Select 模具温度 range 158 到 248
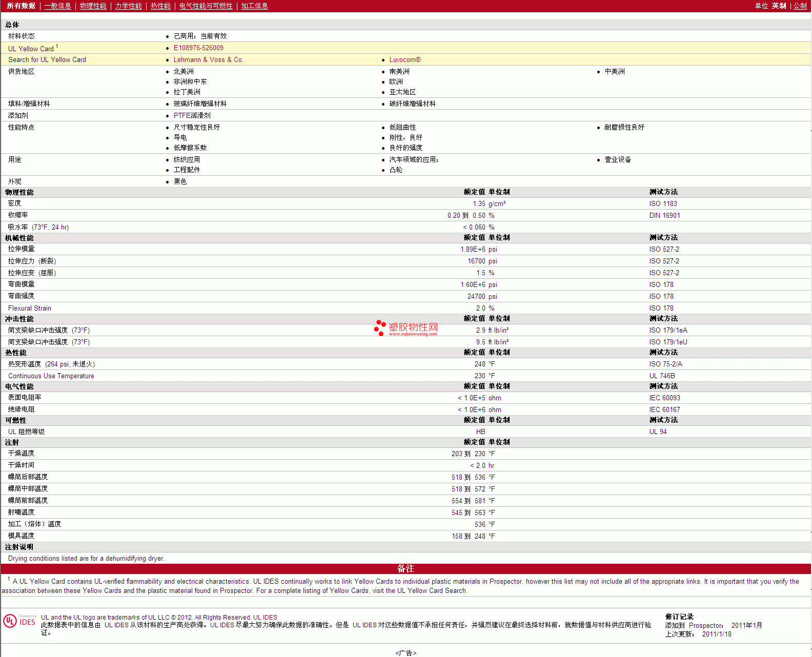This screenshot has width=812, height=657. coord(468,536)
